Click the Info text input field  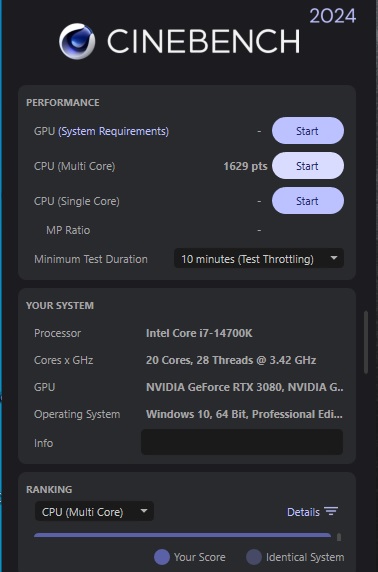tap(242, 442)
